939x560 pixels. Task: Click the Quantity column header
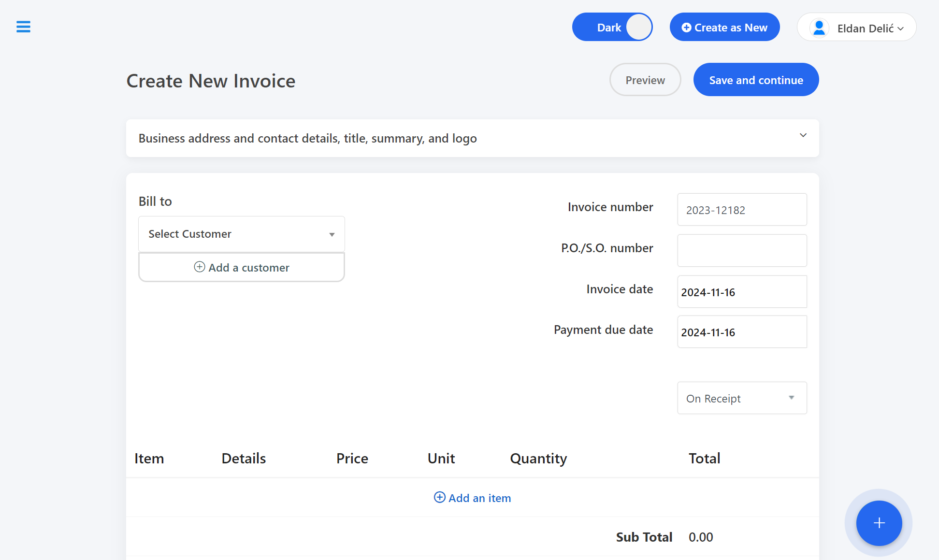coord(538,458)
